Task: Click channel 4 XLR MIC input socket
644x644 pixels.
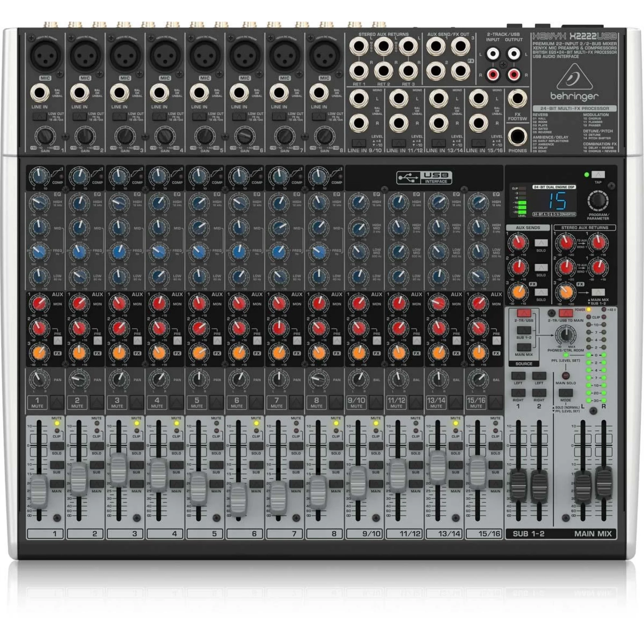Action: pyautogui.click(x=165, y=55)
